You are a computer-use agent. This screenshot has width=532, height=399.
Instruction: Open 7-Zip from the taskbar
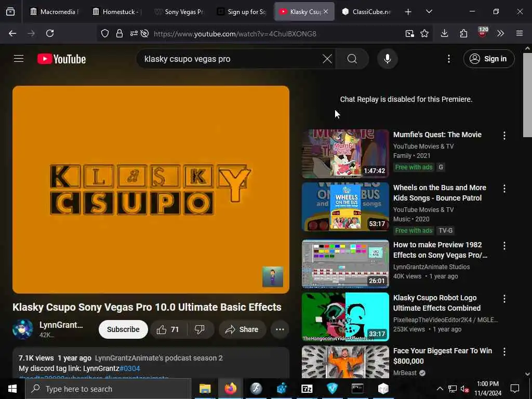(307, 389)
